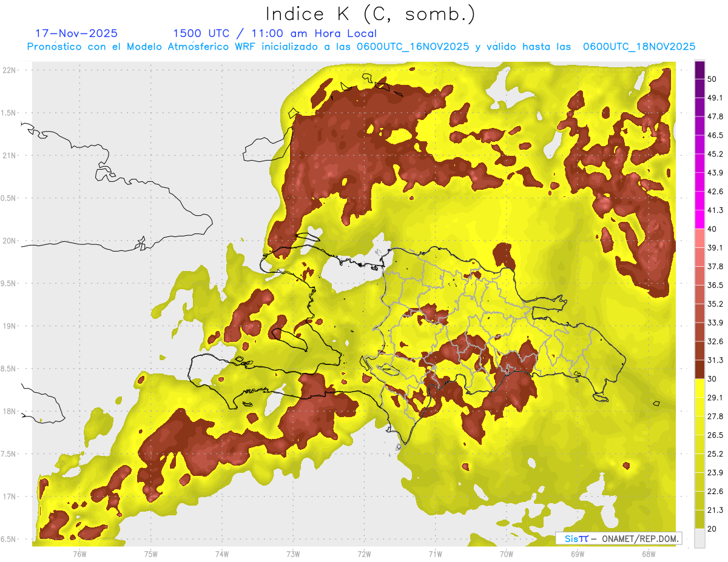
Task: Click the colorbar value '40'
Action: [713, 229]
